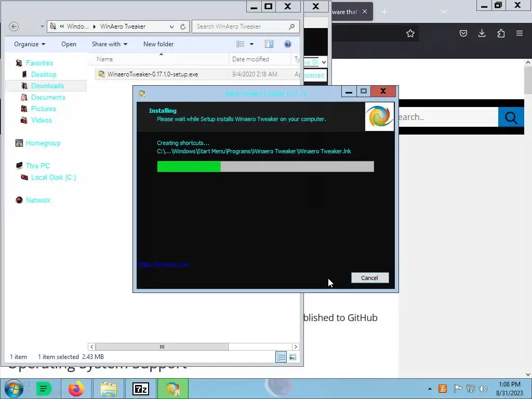The height and width of the screenshot is (399, 532).
Task: Switch to Firefox in taskbar
Action: (76, 389)
